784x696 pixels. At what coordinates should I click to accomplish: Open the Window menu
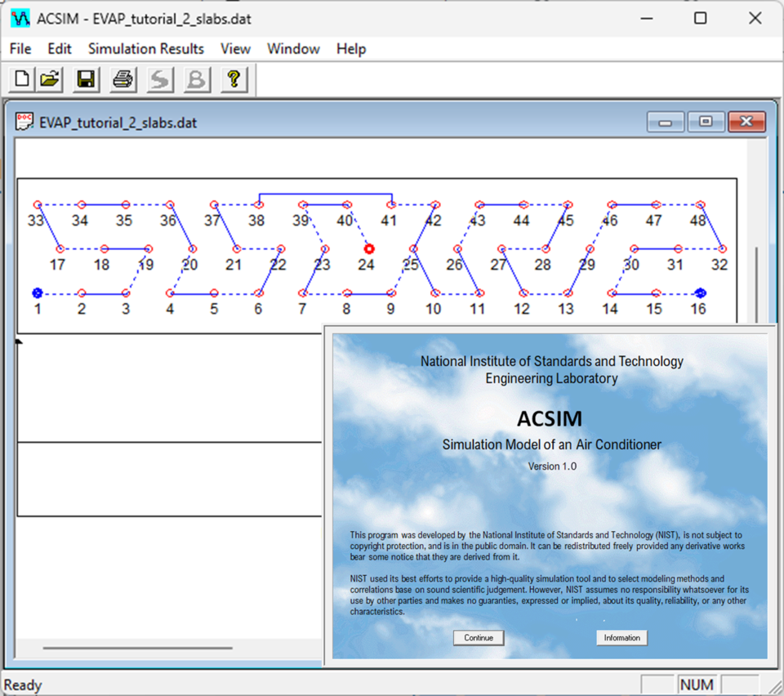tap(293, 49)
